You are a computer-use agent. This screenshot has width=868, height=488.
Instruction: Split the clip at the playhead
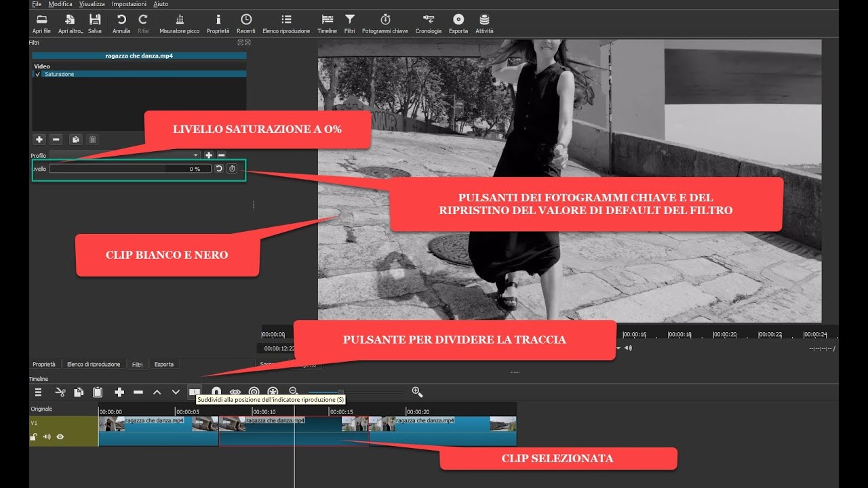pyautogui.click(x=195, y=392)
